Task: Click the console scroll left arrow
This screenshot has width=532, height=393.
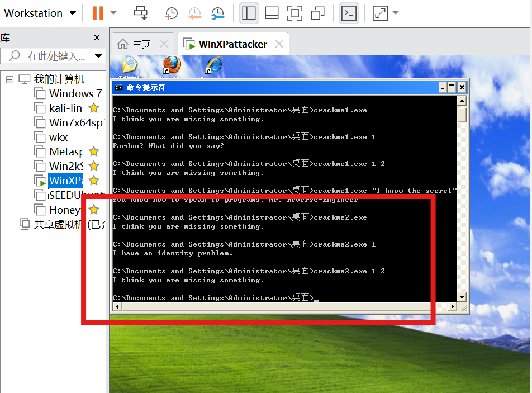Action: pos(117,307)
